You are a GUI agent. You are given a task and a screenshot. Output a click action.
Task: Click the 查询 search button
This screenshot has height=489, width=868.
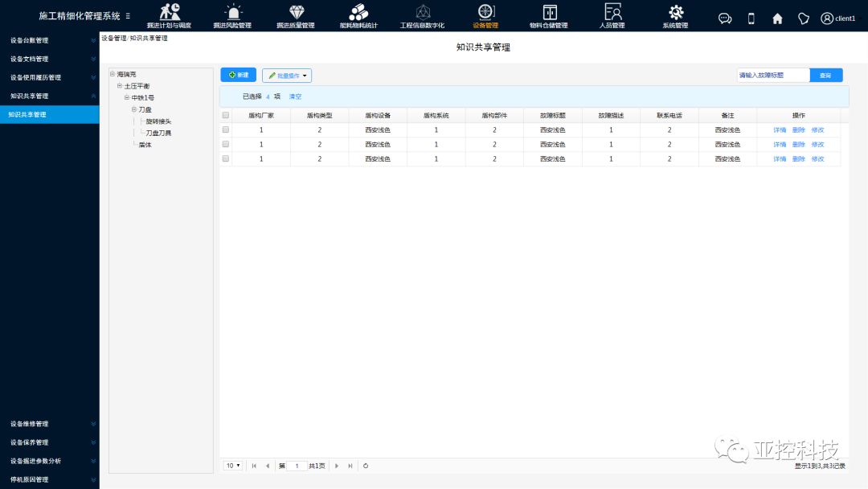click(826, 76)
